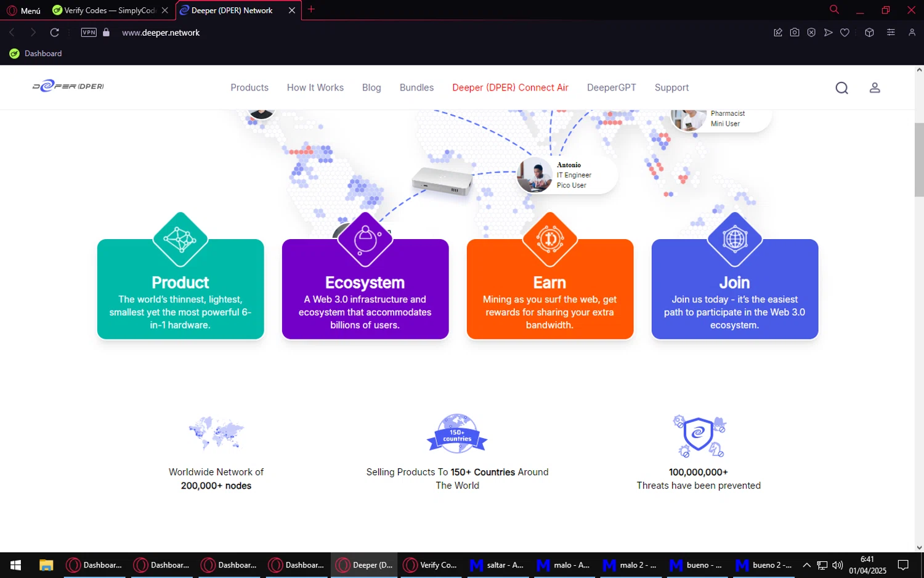Open the network status tray icon
Viewport: 924px width, 578px height.
(822, 565)
